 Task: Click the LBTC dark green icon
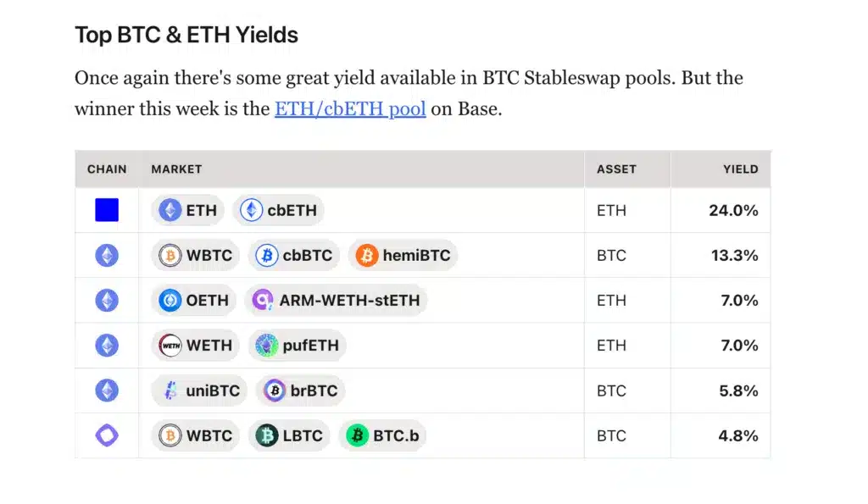(x=267, y=435)
